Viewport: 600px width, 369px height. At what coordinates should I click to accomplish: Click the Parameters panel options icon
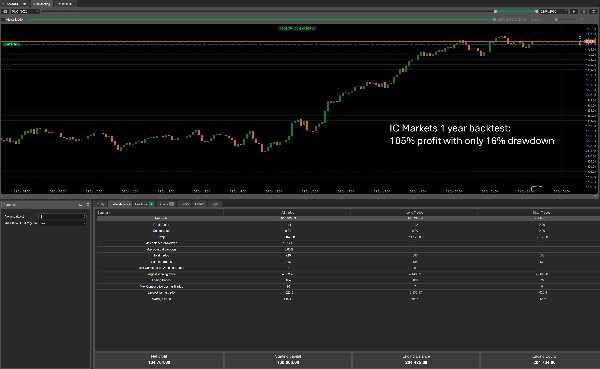(x=88, y=204)
